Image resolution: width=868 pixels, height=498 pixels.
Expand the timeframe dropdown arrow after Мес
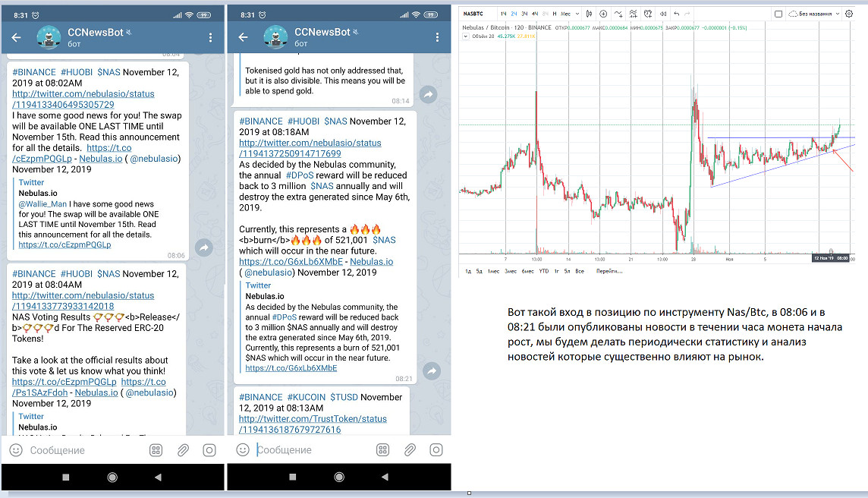[577, 14]
